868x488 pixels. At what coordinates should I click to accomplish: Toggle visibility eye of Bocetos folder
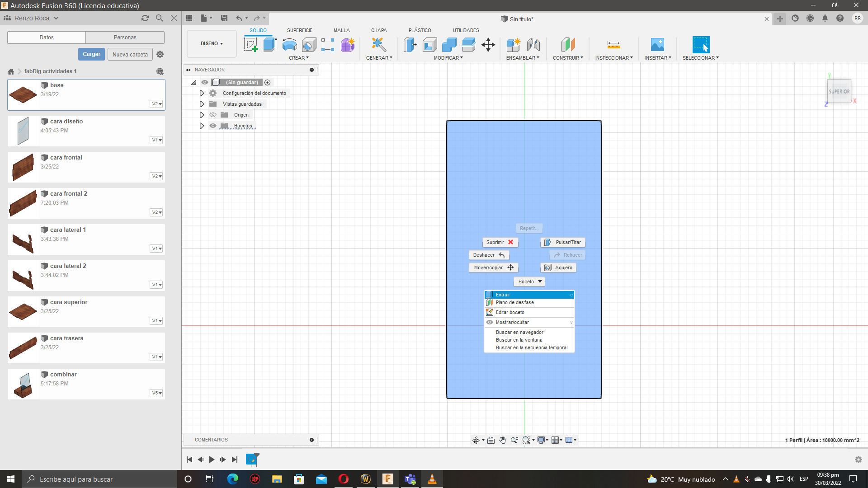click(x=213, y=126)
